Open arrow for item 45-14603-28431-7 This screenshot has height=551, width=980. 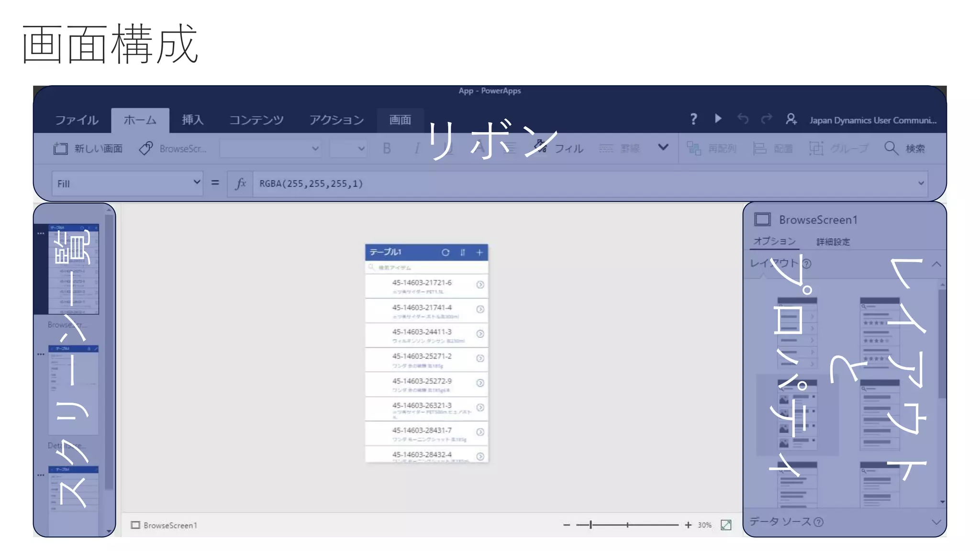pos(480,432)
